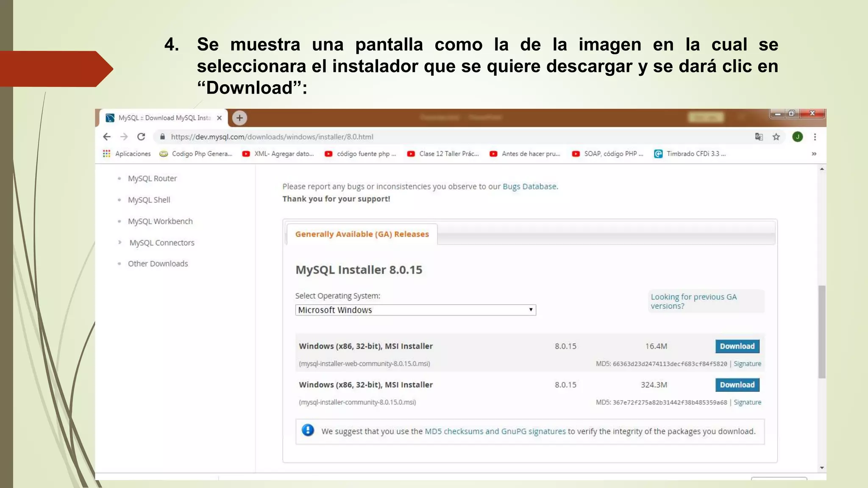This screenshot has width=868, height=488.
Task: Bookmark this page with the star icon
Action: (776, 137)
